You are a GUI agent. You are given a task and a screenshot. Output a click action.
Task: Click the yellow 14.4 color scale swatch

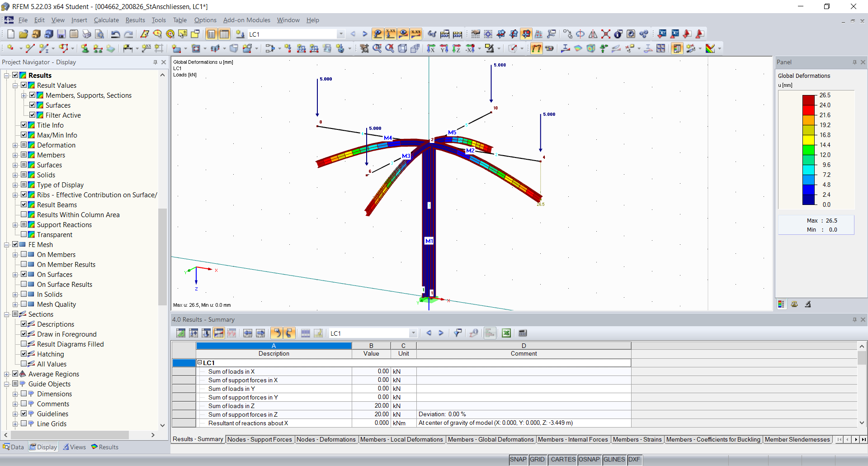click(x=809, y=140)
